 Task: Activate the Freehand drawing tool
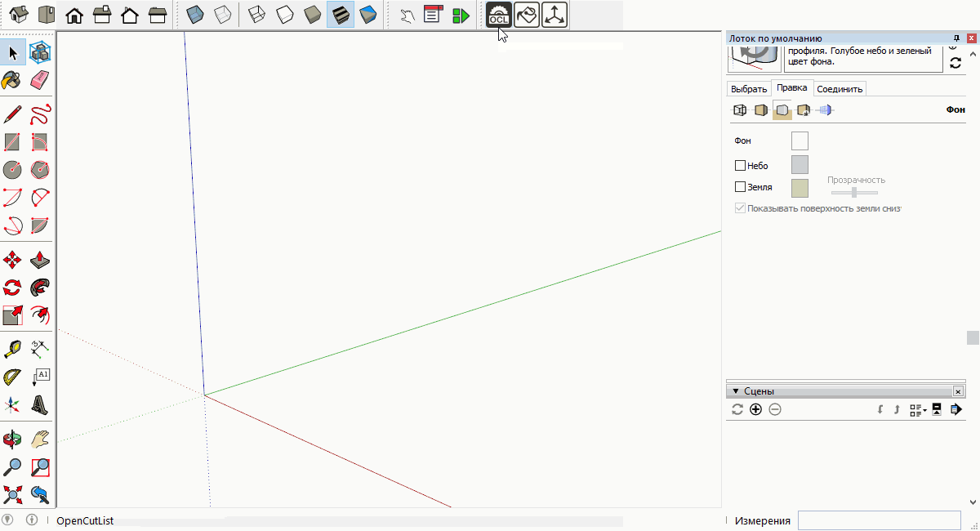(40, 114)
